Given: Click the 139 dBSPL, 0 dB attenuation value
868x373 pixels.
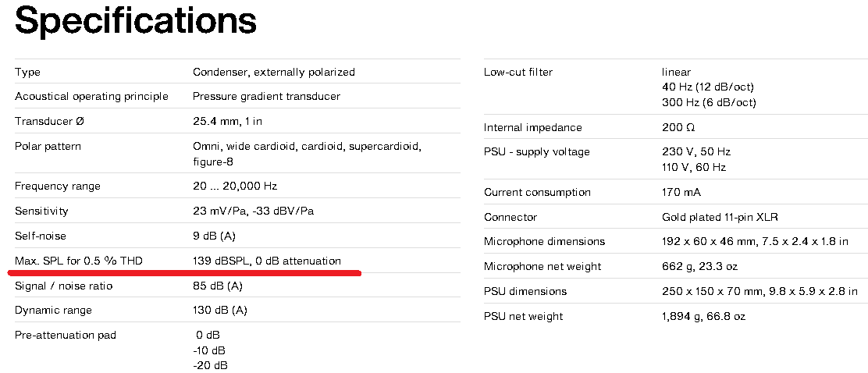Looking at the screenshot, I should (x=266, y=260).
